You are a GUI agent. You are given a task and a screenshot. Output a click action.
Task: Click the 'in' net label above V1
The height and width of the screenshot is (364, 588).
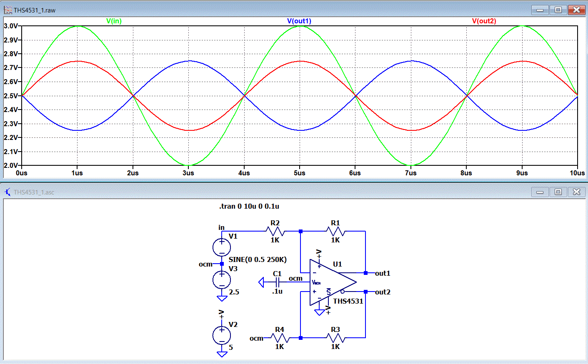[x=221, y=227]
